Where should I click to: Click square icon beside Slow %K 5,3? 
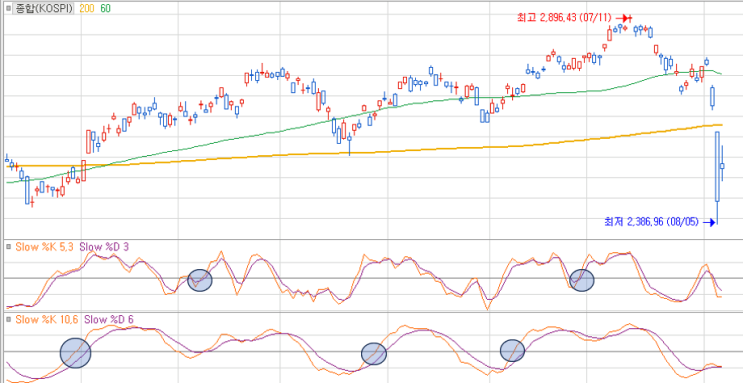coord(8,247)
